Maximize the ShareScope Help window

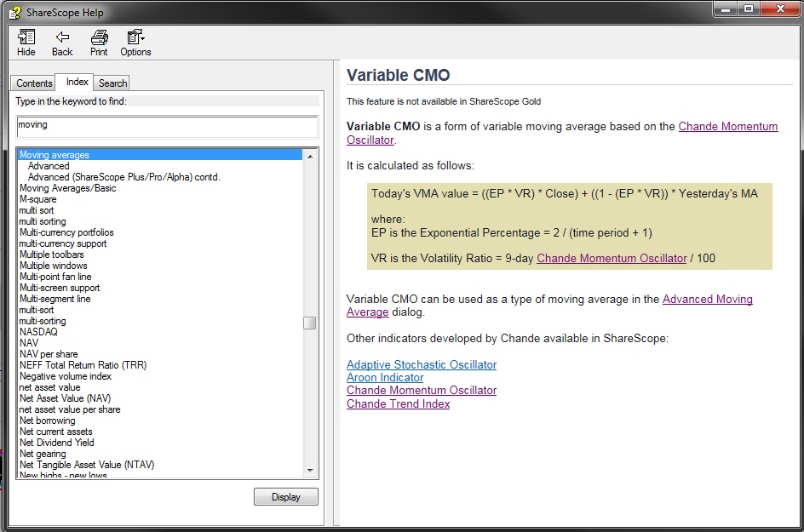(749, 9)
